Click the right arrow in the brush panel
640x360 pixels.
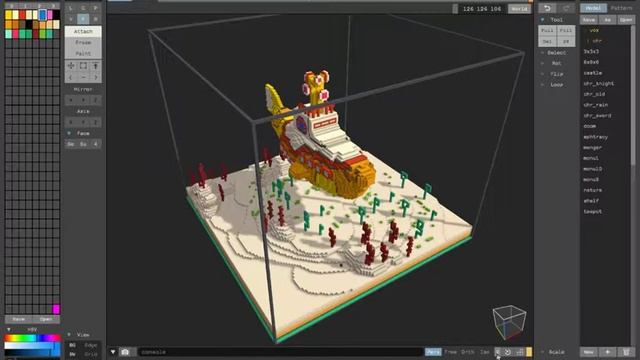pos(96,77)
